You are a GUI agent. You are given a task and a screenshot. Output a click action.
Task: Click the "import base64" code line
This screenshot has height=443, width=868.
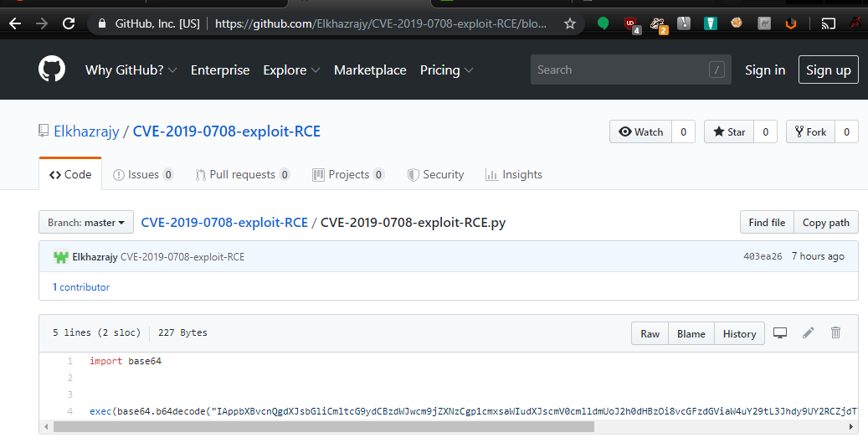pyautogui.click(x=126, y=361)
